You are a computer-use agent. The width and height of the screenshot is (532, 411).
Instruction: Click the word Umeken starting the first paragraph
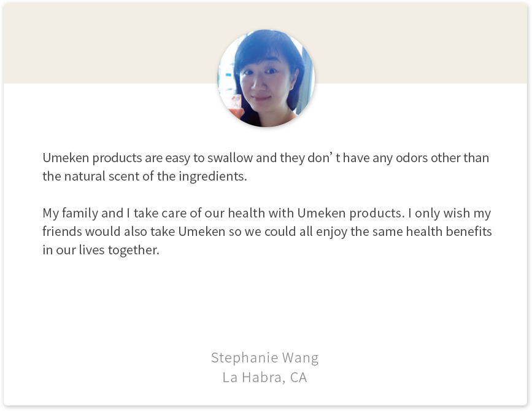[x=65, y=158]
